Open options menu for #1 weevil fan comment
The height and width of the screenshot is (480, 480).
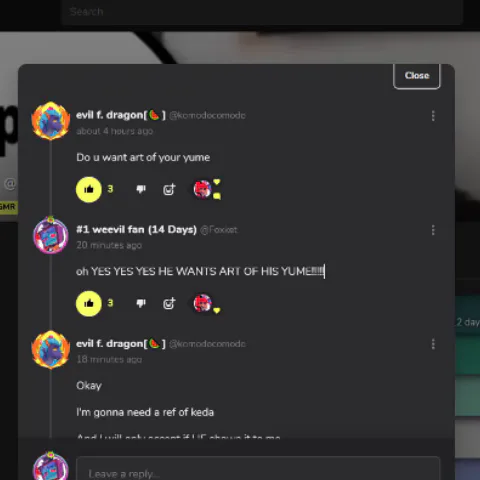(433, 230)
